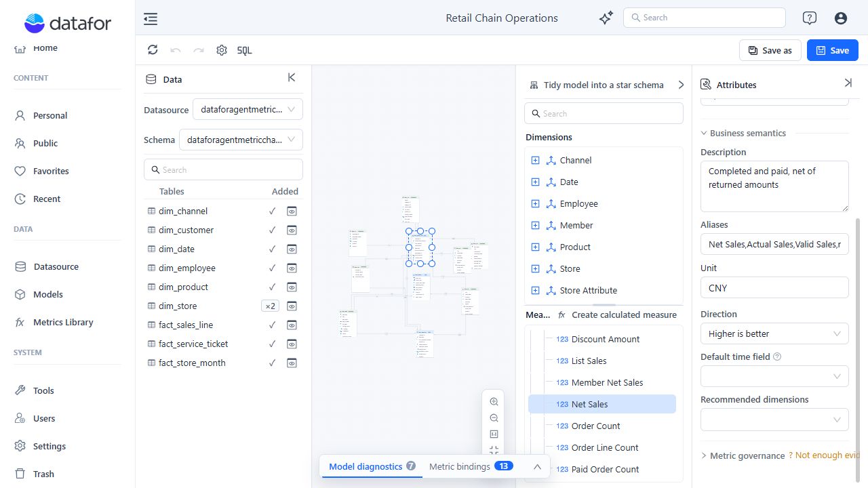Collapse the Attributes panel
Screen dimensions: 868x488
click(848, 83)
